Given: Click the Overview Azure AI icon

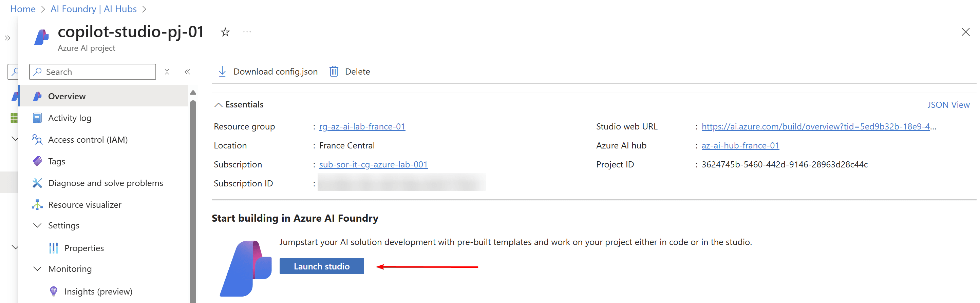Looking at the screenshot, I should pyautogui.click(x=37, y=96).
